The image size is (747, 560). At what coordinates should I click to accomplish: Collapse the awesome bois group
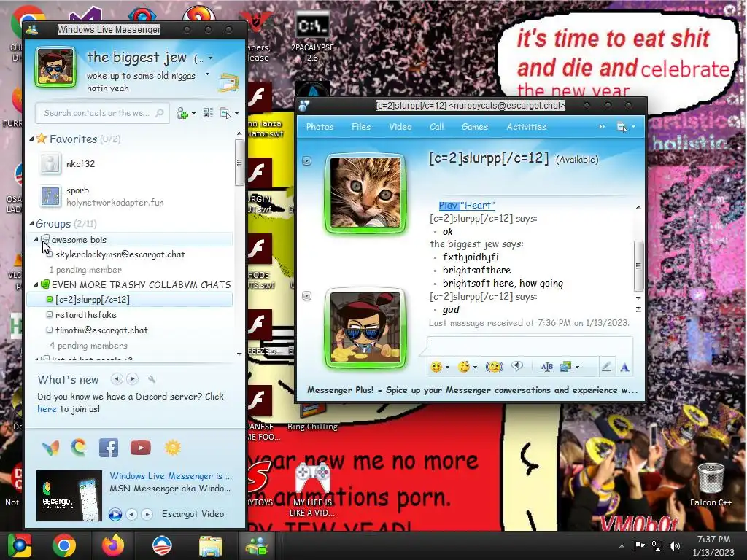(36, 239)
